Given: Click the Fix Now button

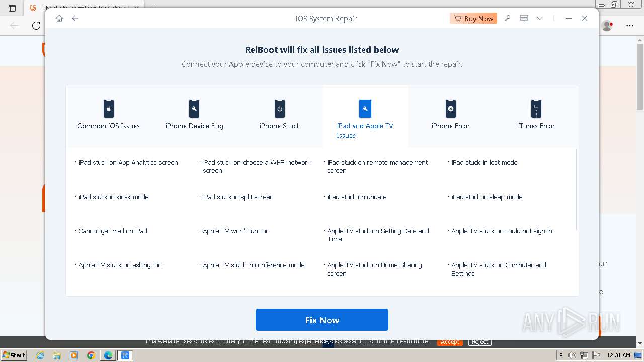Looking at the screenshot, I should [322, 320].
